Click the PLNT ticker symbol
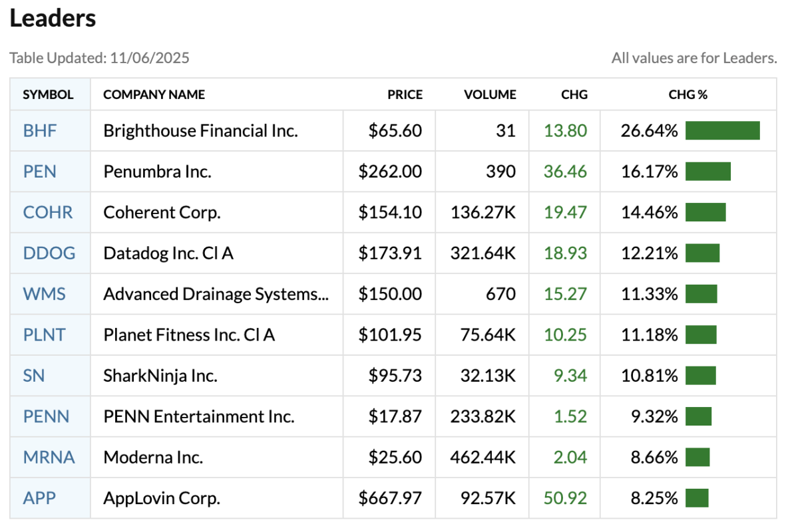The height and width of the screenshot is (532, 794). click(x=44, y=334)
